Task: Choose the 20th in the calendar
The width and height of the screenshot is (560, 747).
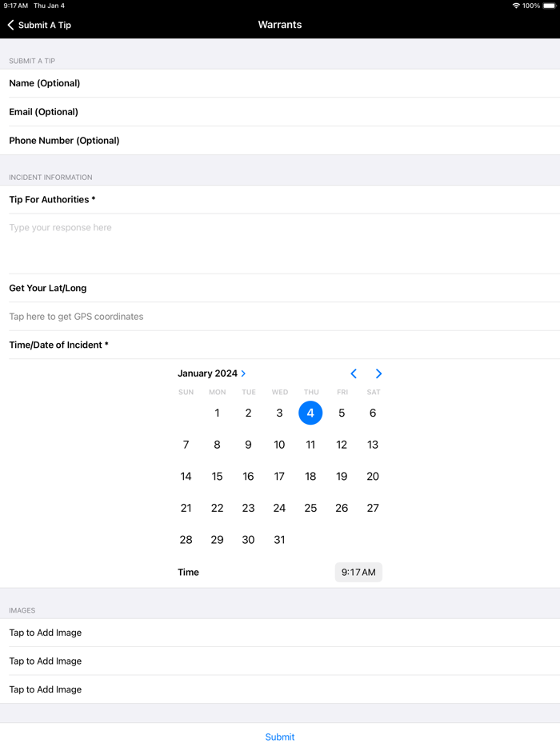Action: pyautogui.click(x=373, y=477)
